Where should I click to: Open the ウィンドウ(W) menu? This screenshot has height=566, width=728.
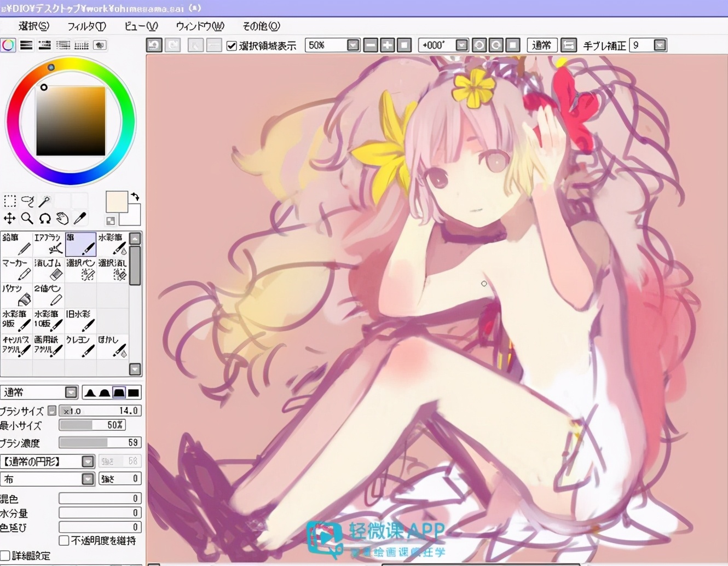pos(200,26)
